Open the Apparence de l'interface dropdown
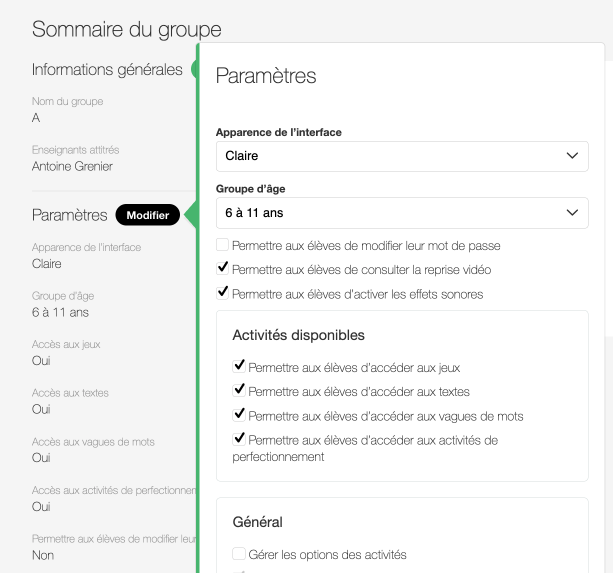 pos(402,156)
